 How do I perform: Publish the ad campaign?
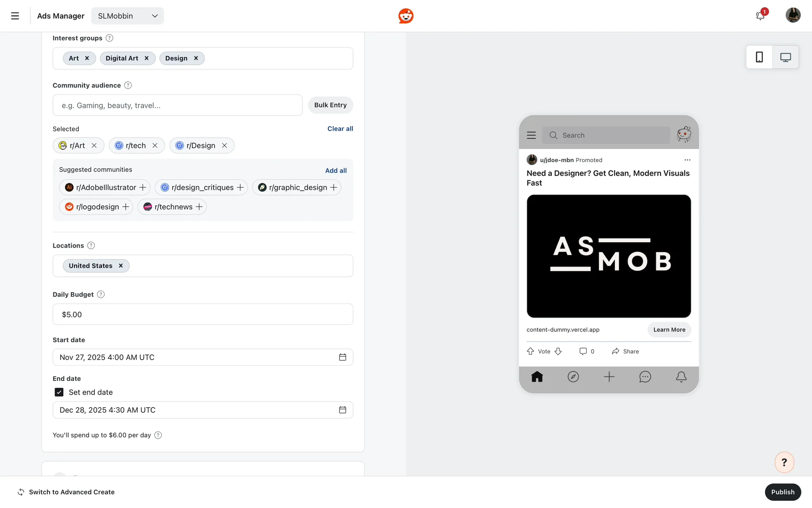pos(782,492)
